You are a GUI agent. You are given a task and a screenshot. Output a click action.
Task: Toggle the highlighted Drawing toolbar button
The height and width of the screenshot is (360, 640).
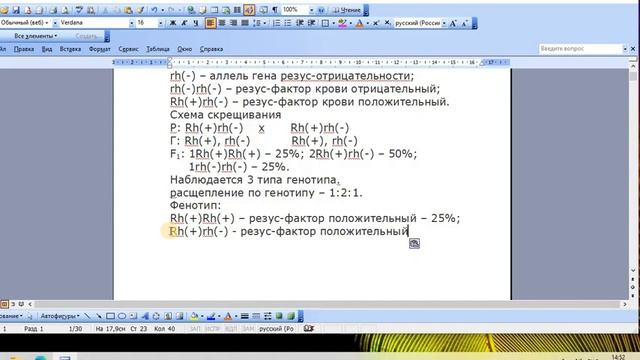click(249, 9)
